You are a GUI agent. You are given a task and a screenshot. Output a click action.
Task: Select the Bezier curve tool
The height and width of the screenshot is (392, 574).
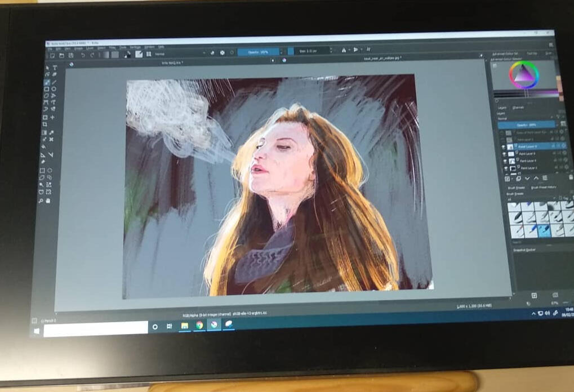46,103
